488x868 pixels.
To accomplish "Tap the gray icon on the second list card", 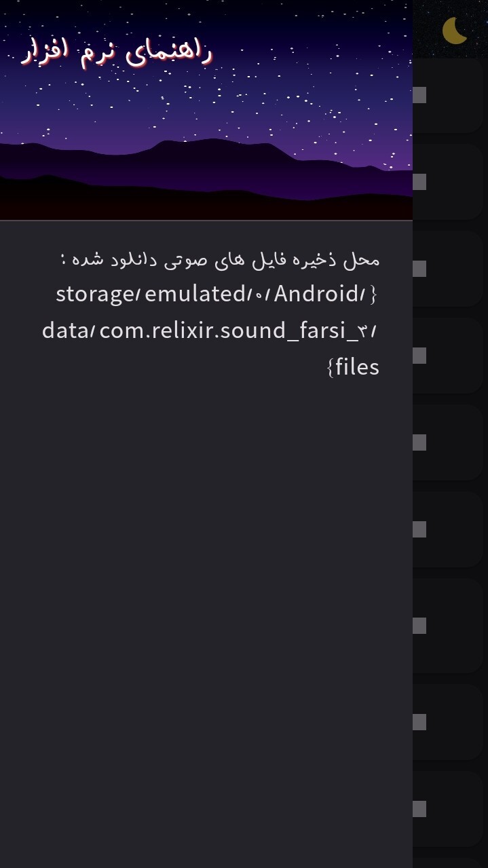I will click(419, 182).
